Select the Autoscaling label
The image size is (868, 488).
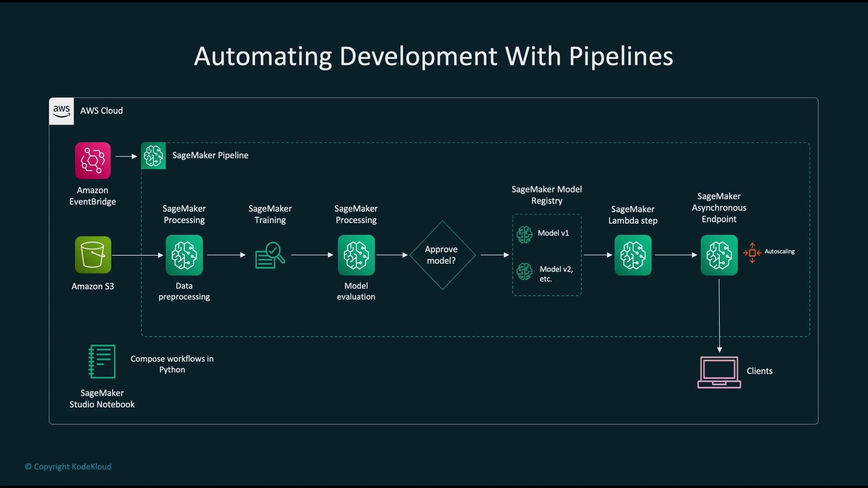pos(779,252)
